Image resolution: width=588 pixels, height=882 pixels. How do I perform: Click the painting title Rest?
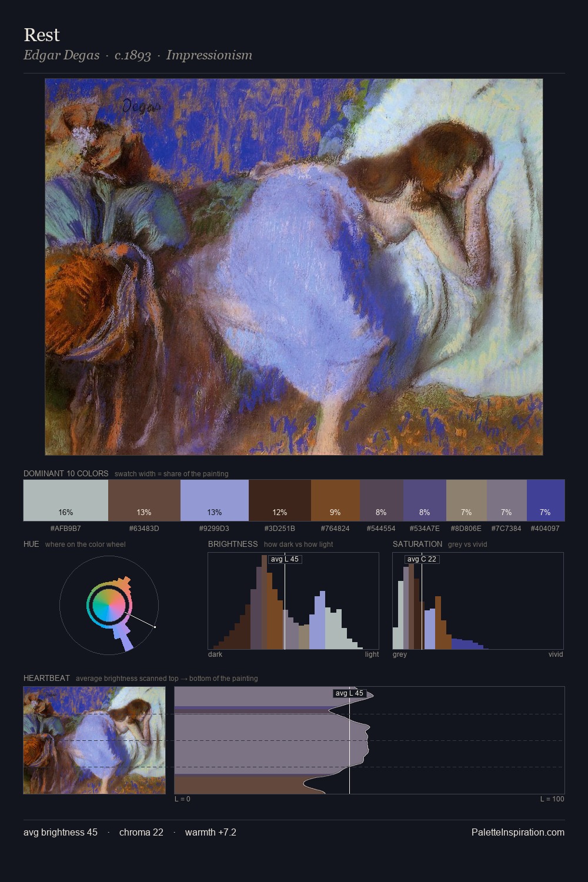[x=42, y=35]
